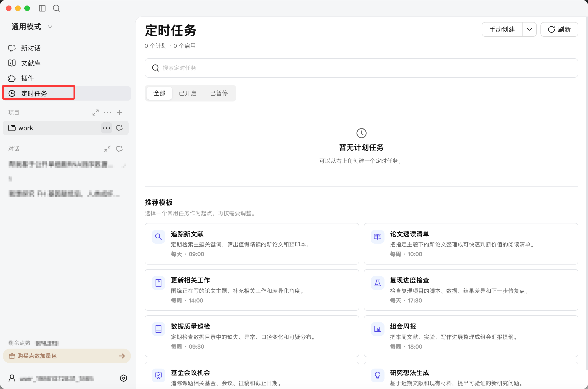
Task: Choose the 复现进度检查 template card
Action: point(471,290)
